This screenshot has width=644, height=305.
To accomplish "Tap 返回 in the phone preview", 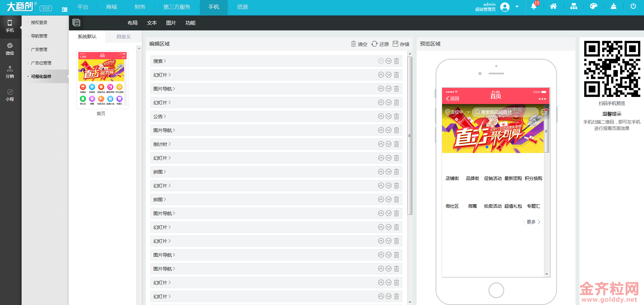I will click(x=453, y=99).
